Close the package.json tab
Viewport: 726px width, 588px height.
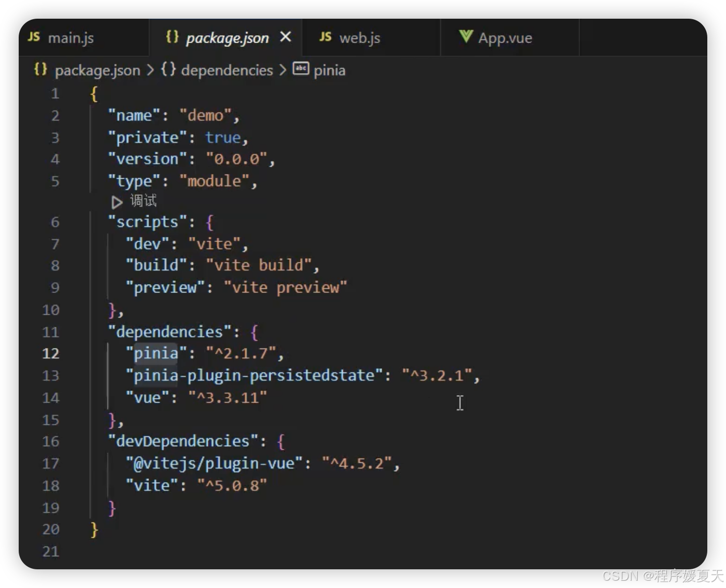(285, 37)
